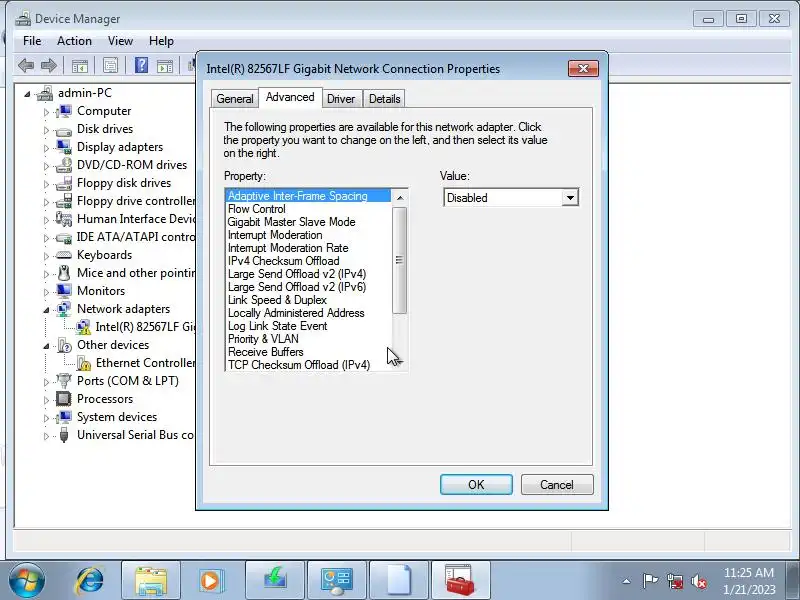The height and width of the screenshot is (600, 800).
Task: Open the Windows Start orb
Action: [x=27, y=581]
